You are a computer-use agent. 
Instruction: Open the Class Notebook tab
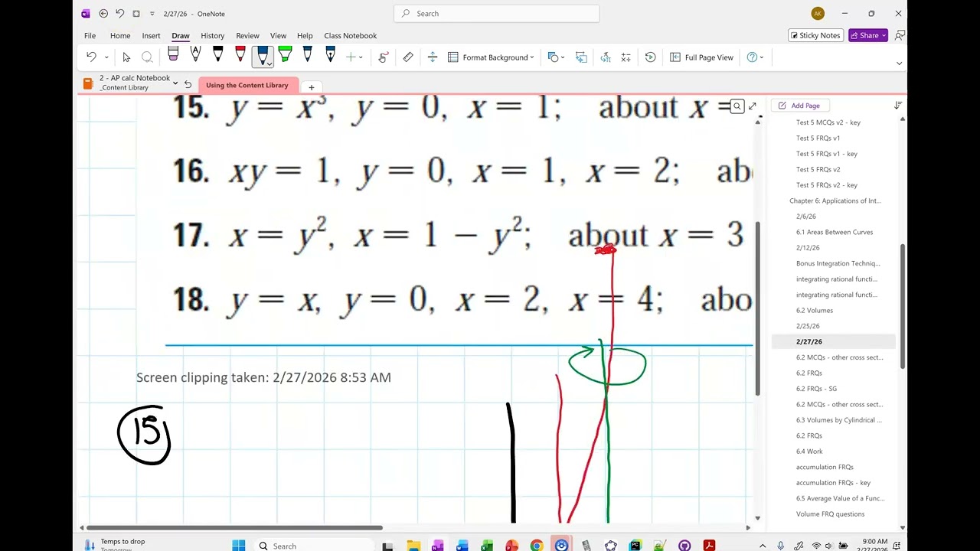click(x=350, y=36)
